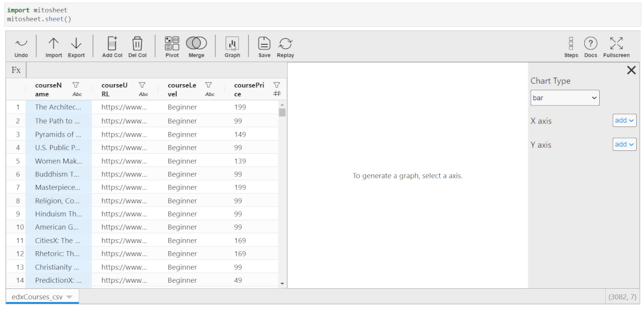Select cell 'Women Mak...' in row 5
The height and width of the screenshot is (309, 644).
58,161
